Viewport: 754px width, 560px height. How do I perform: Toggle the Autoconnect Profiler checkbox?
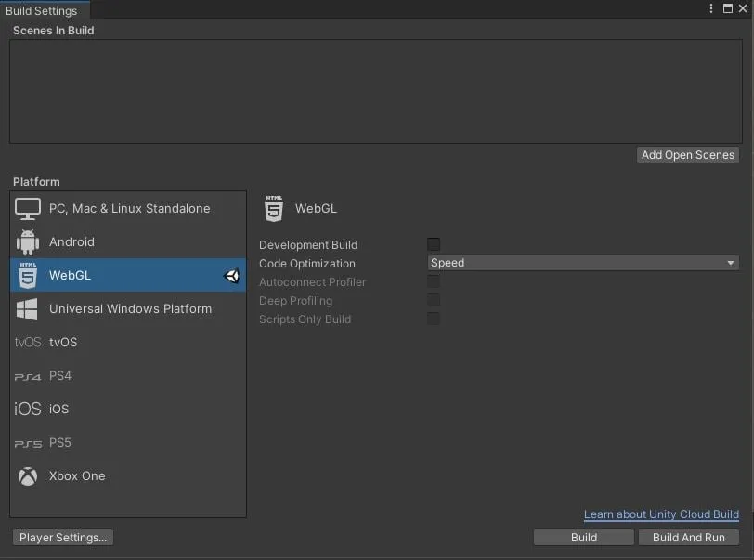pyautogui.click(x=434, y=281)
